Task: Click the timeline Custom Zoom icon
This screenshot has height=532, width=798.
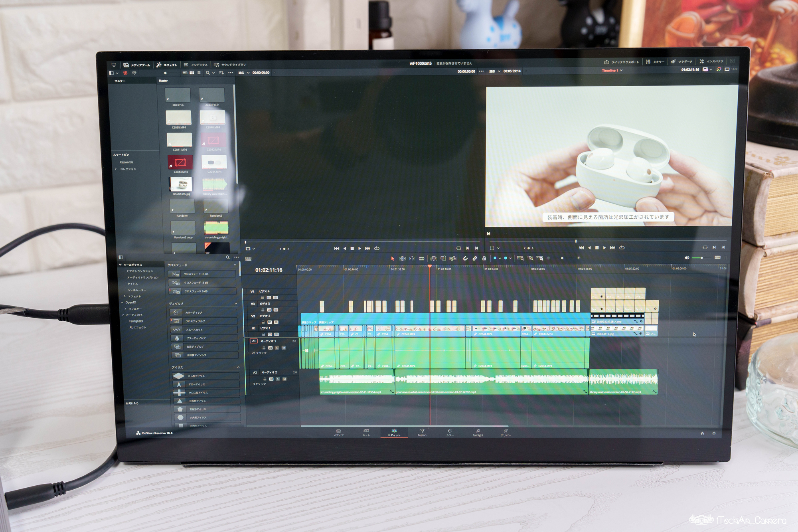Action: tap(540, 258)
